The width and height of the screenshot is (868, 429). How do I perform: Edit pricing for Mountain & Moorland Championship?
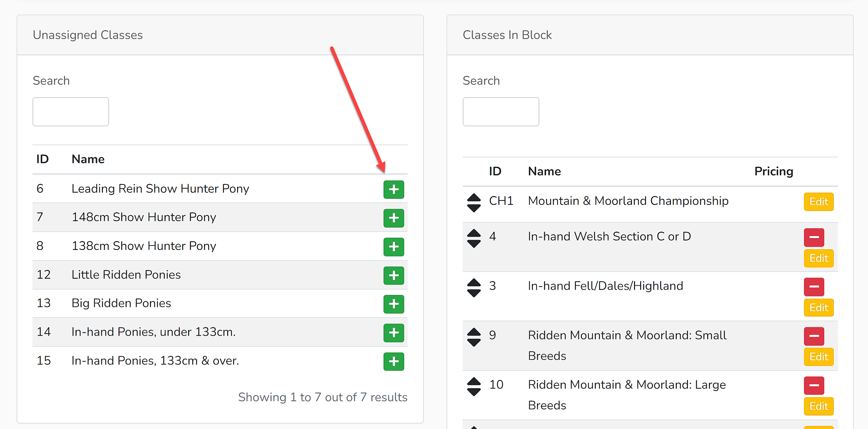pos(819,202)
